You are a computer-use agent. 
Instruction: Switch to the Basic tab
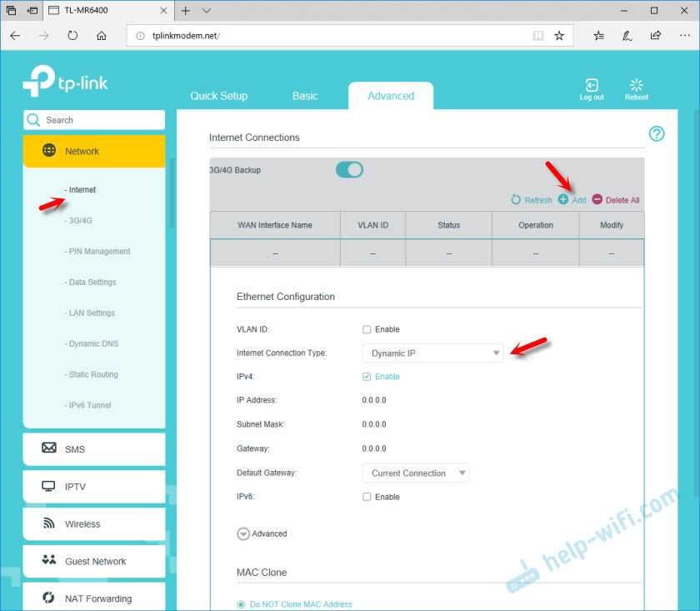pos(305,96)
